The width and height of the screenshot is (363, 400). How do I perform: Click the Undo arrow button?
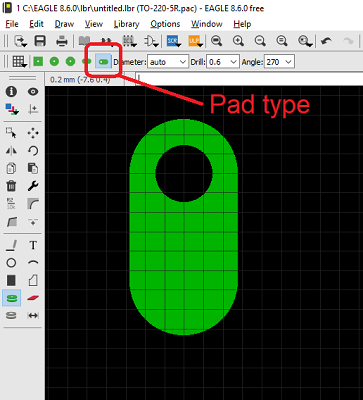(x=326, y=41)
